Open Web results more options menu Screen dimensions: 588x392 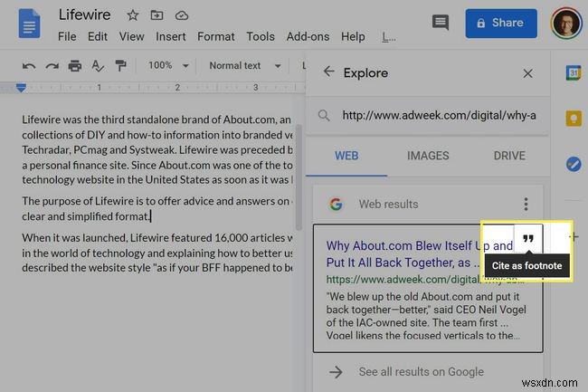pos(526,204)
